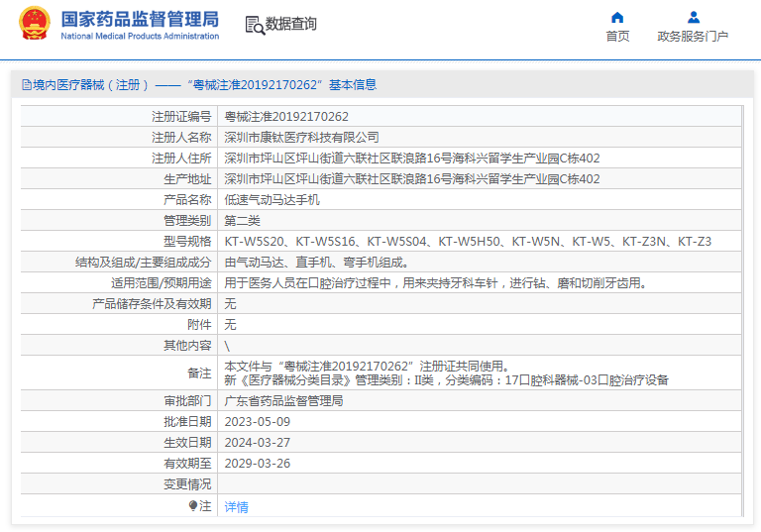Open 政务服务门户 label
Viewport: 761px width, 532px height.
coord(693,37)
